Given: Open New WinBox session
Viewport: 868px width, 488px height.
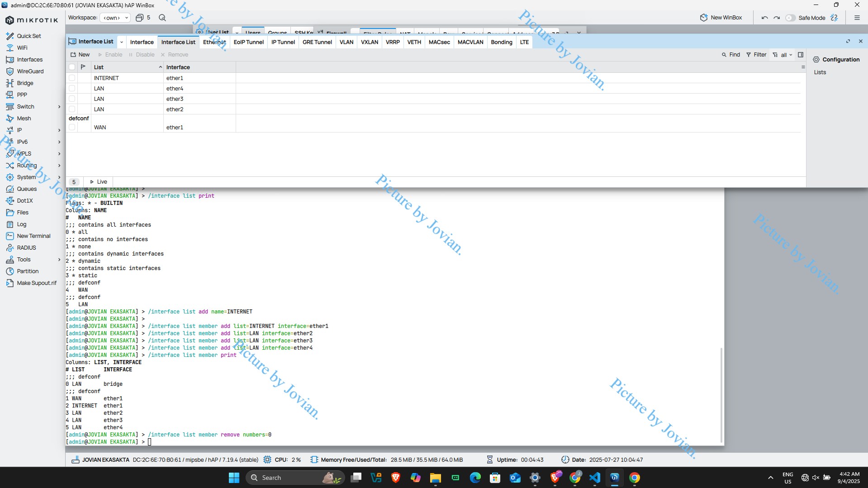Looking at the screenshot, I should pyautogui.click(x=721, y=18).
